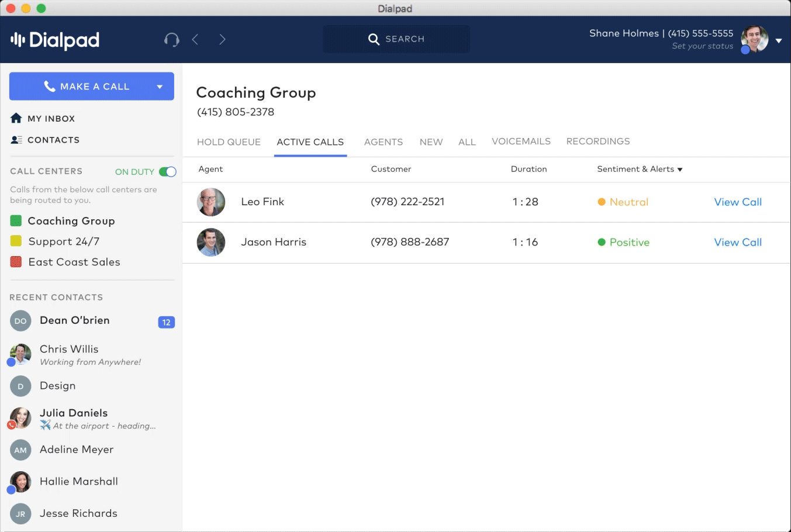Click the yellow Support 24/7 swatch
Viewport: 791px width, 532px height.
16,241
